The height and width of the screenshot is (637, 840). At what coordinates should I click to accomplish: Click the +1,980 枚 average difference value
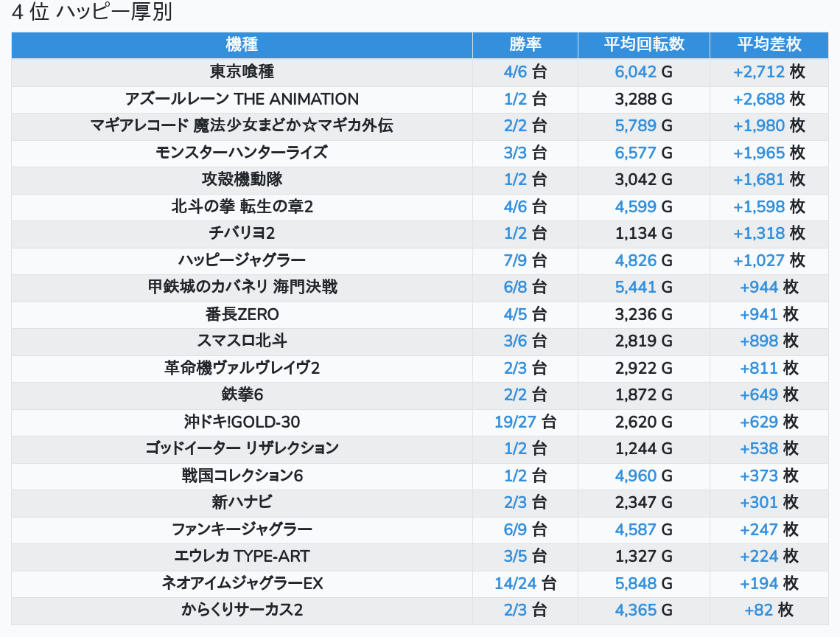click(769, 125)
